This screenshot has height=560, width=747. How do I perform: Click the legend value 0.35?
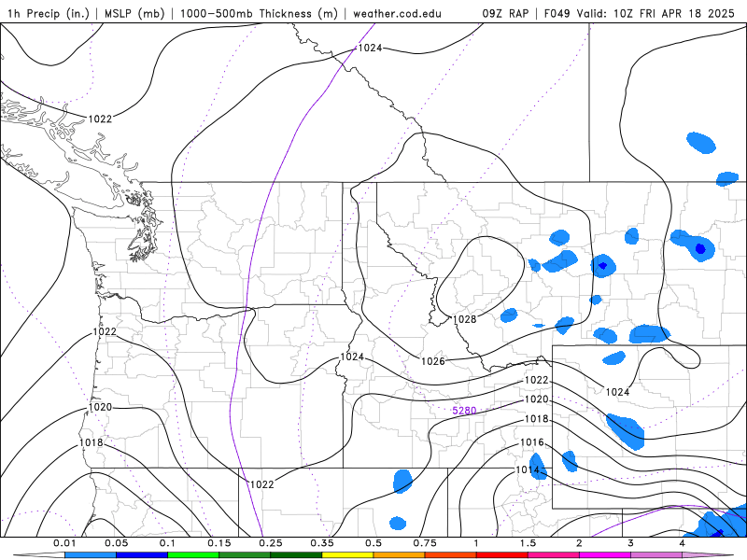point(322,543)
